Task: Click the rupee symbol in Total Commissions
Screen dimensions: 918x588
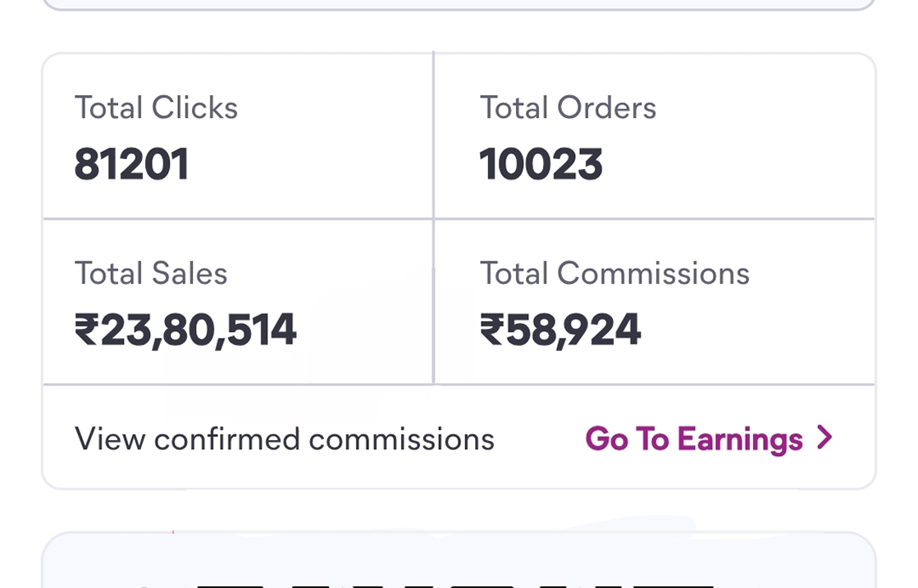Action: coord(491,330)
